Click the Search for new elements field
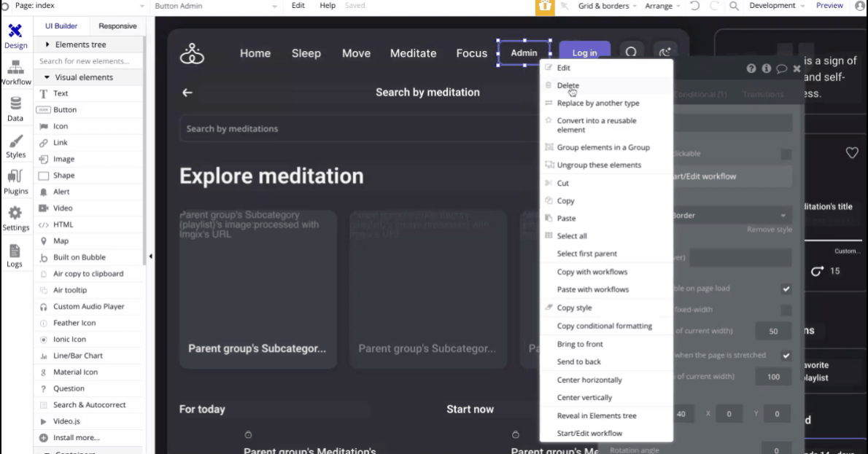This screenshot has width=868, height=454. point(88,61)
